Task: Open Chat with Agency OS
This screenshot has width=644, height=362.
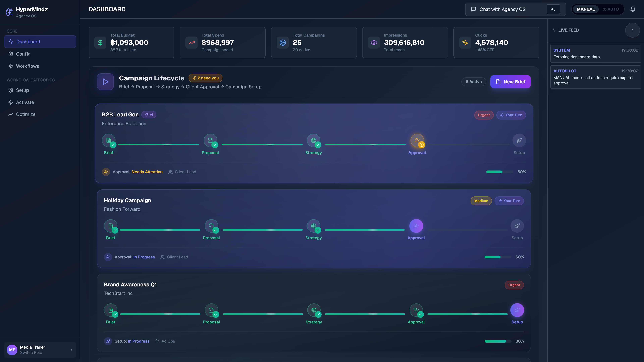Action: (502, 9)
